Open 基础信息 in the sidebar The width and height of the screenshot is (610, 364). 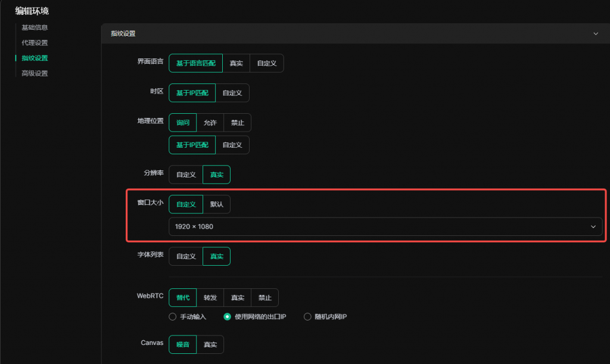tap(35, 27)
